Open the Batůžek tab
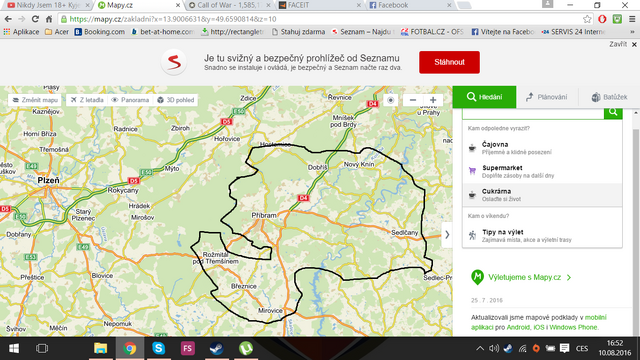This screenshot has height=360, width=640. coord(609,97)
